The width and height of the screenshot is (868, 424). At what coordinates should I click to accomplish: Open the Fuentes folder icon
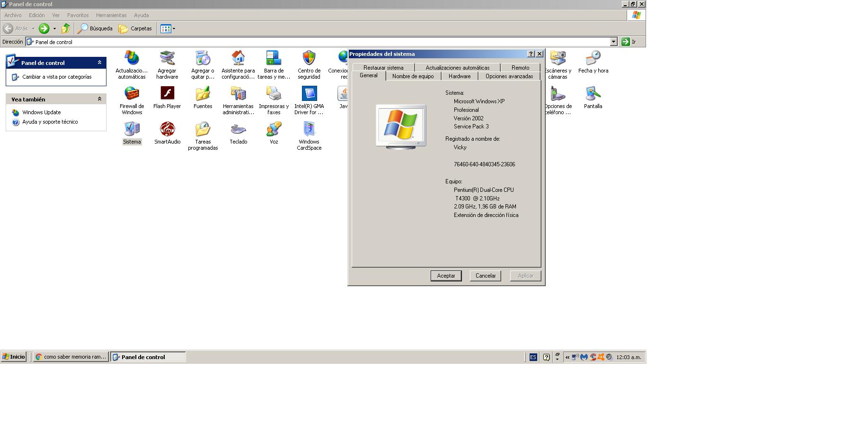pos(203,94)
